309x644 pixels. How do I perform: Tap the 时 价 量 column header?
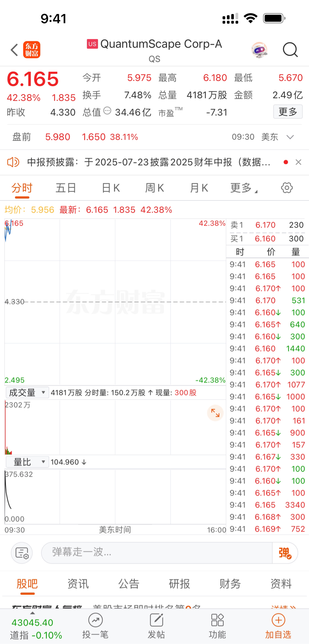[x=268, y=252]
